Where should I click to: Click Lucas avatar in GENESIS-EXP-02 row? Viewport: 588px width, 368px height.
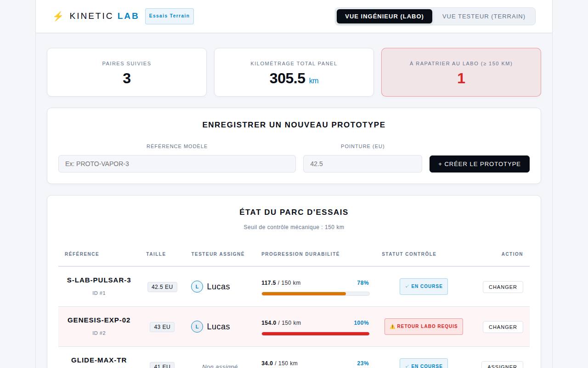pos(197,327)
